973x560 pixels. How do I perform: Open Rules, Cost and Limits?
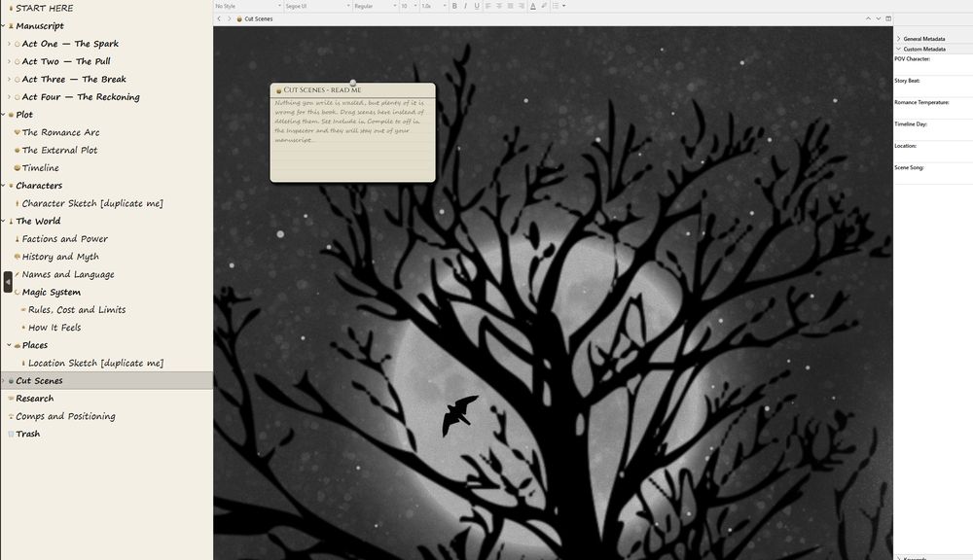77,309
